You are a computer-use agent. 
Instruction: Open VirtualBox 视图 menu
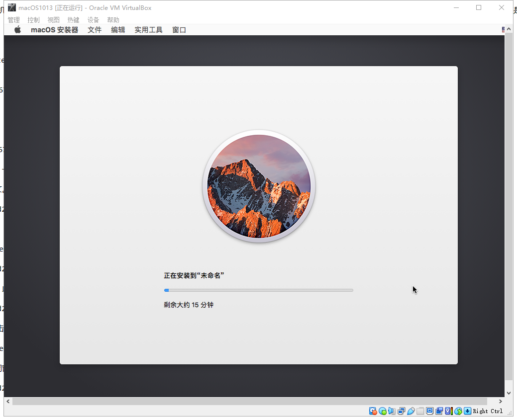point(53,20)
